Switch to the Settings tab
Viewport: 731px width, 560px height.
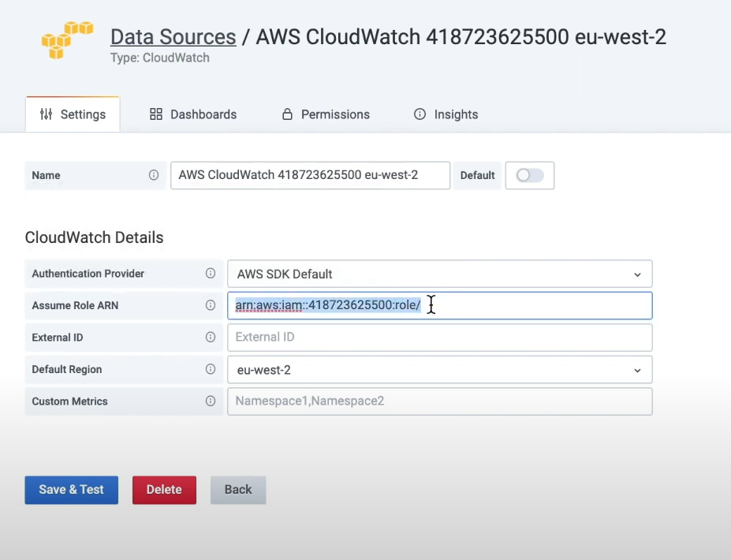click(73, 114)
